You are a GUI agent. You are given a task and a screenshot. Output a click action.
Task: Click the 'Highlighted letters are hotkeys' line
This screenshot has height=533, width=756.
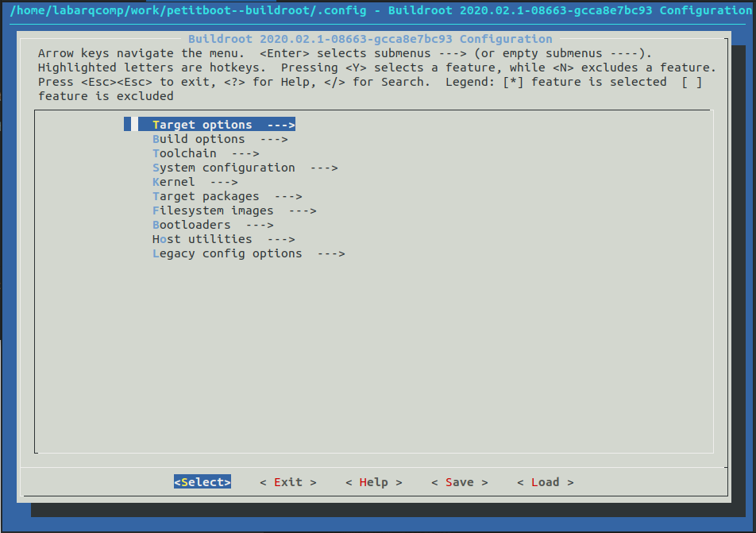click(x=377, y=68)
